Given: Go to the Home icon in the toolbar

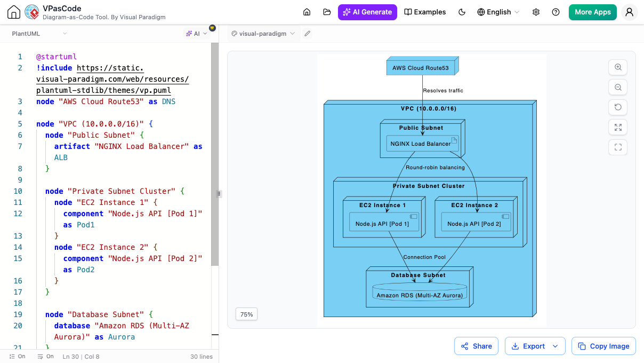Looking at the screenshot, I should pos(307,12).
